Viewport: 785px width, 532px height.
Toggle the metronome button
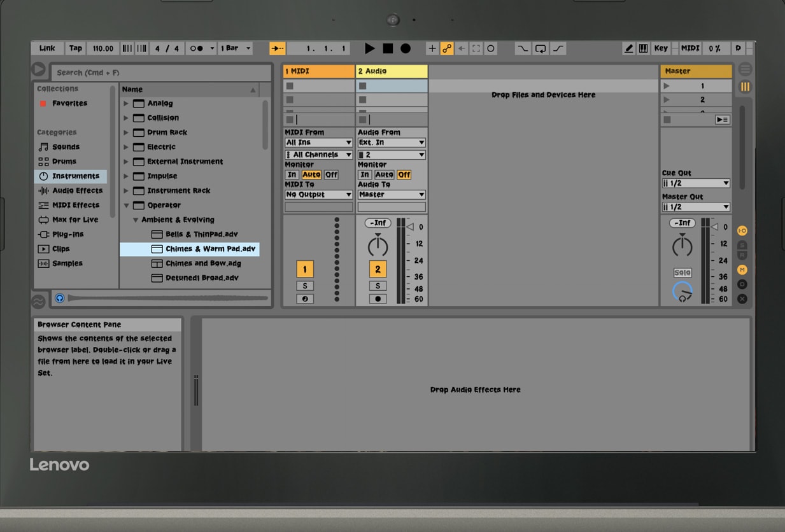(197, 48)
